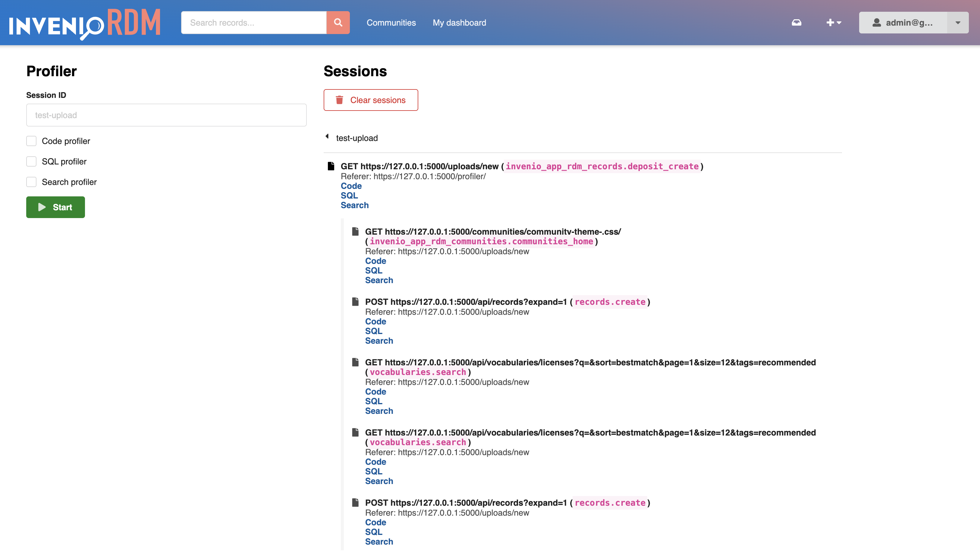Viewport: 980px width, 556px height.
Task: Click the admin@g... account button
Action: [x=903, y=23]
